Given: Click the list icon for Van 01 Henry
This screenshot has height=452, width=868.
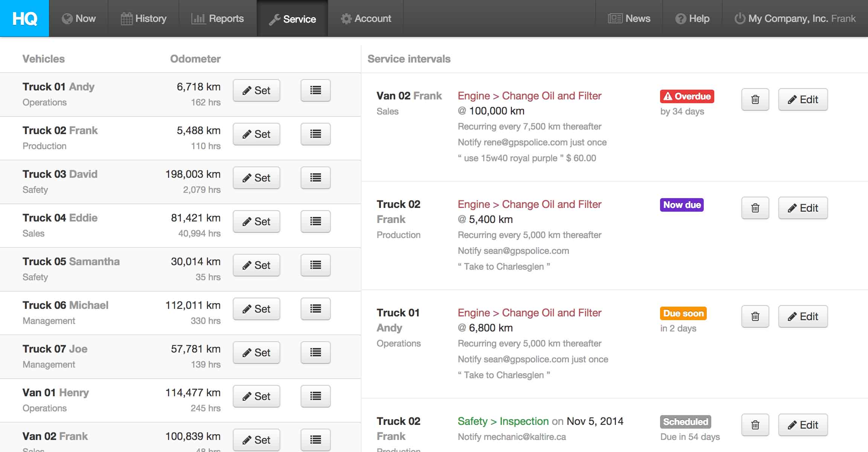Looking at the screenshot, I should (315, 396).
